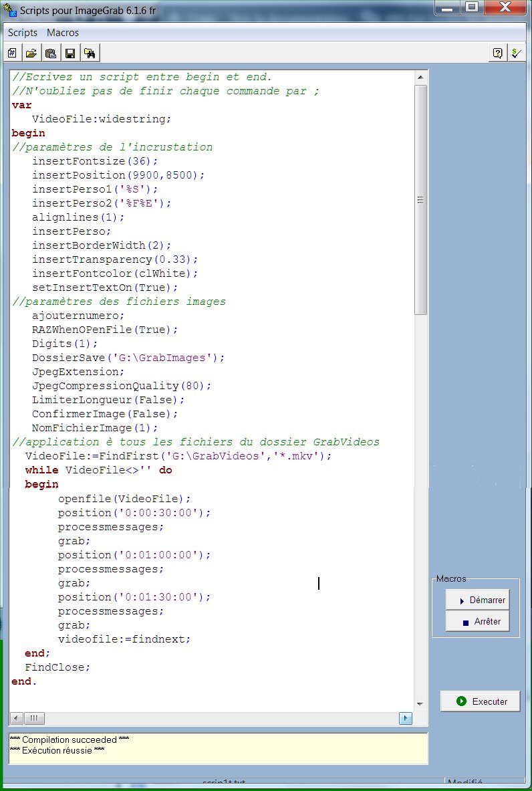Click the vertical scrollbar down arrow
This screenshot has height=791, width=532.
[x=420, y=703]
